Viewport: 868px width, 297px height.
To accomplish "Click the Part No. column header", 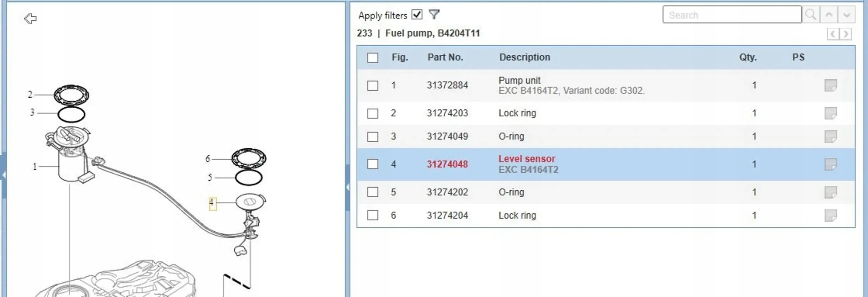I will point(445,57).
